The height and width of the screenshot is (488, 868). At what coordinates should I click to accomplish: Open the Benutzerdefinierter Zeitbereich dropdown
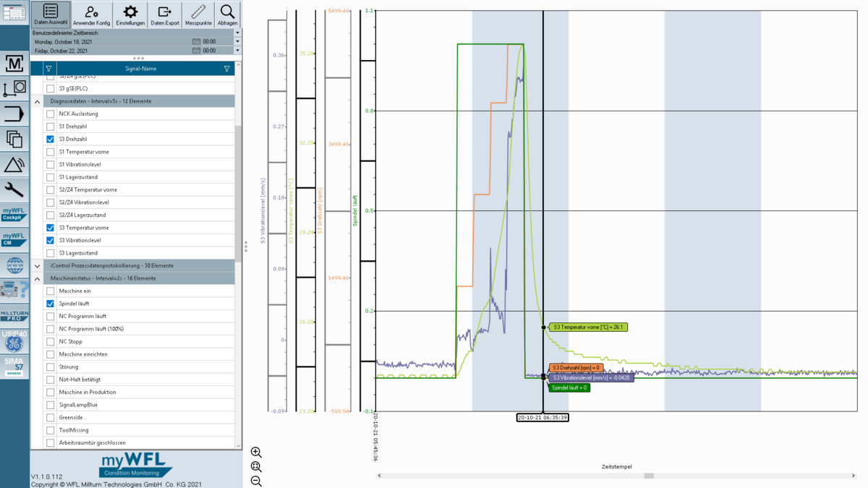tap(237, 33)
